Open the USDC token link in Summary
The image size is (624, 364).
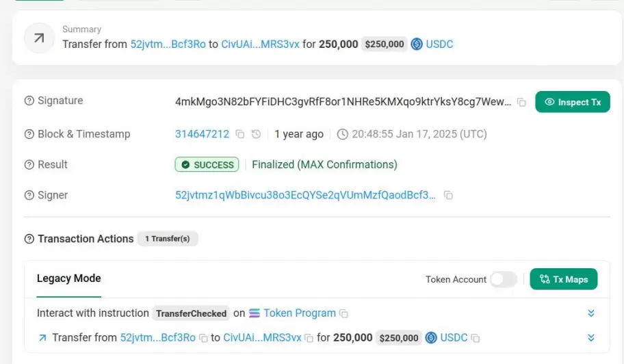tap(439, 44)
